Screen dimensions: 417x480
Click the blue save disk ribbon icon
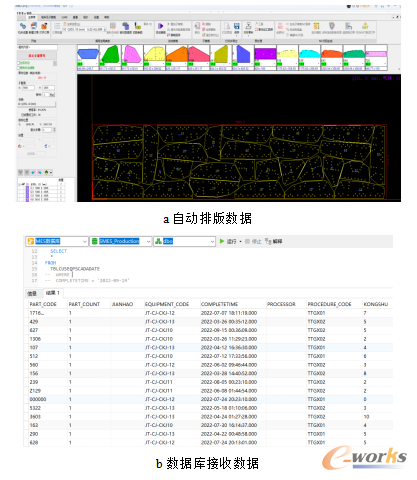click(237, 26)
